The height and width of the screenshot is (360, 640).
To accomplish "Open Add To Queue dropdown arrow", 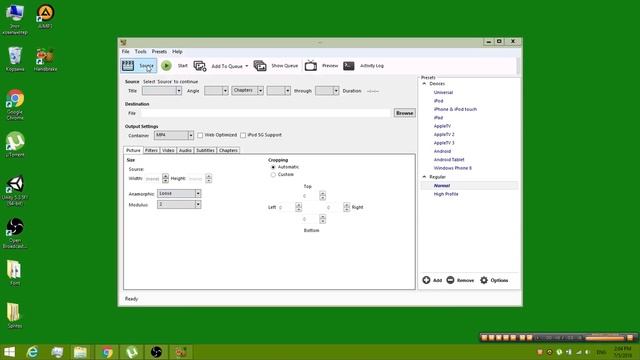I will pyautogui.click(x=247, y=66).
